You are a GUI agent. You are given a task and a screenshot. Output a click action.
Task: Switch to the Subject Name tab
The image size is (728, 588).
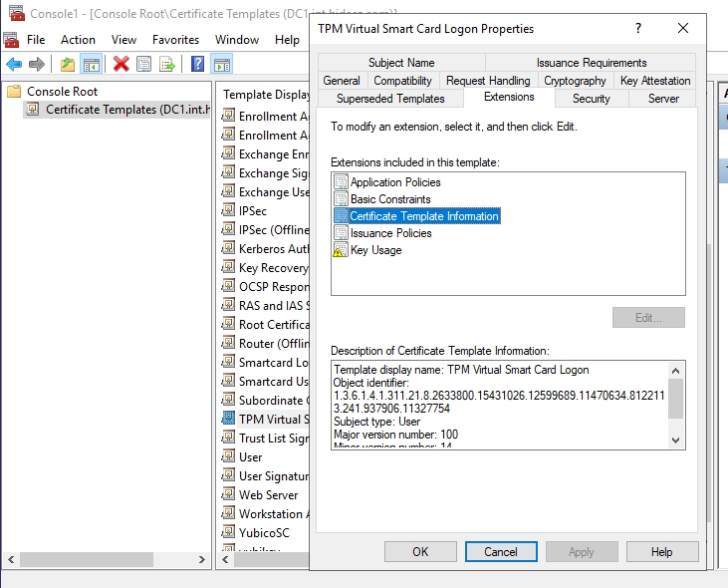point(400,63)
